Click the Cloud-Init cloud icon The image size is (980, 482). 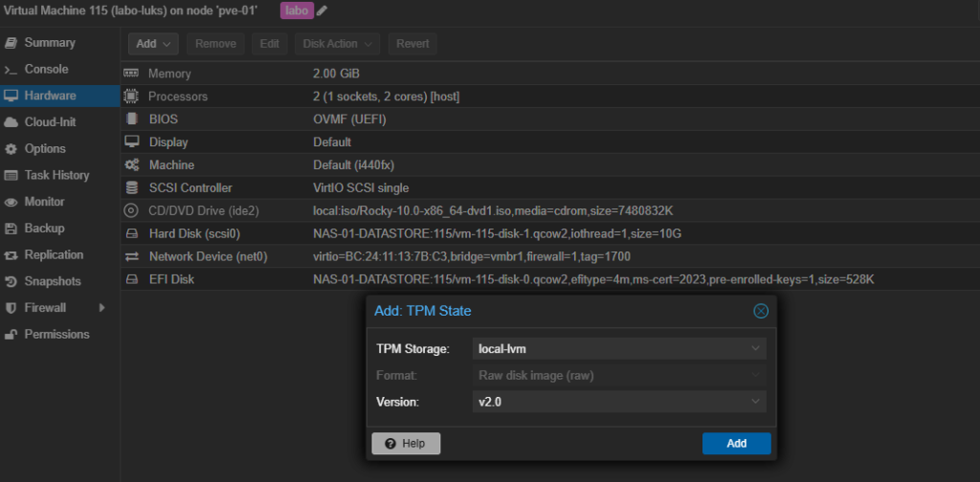click(11, 122)
